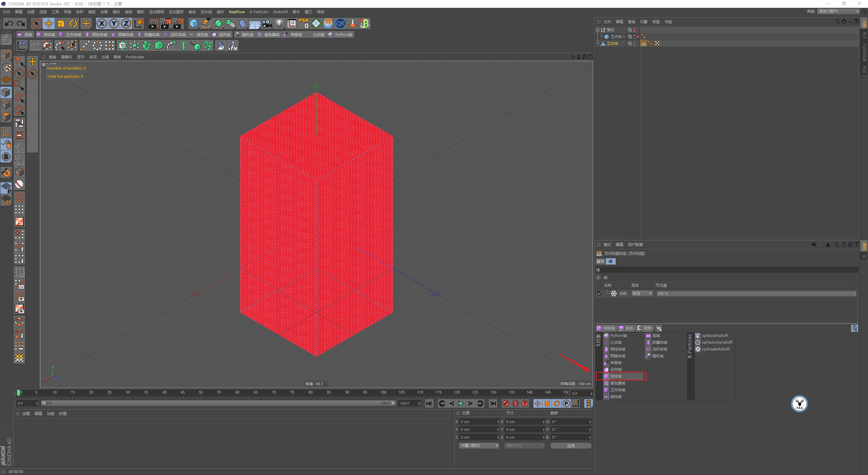Screen dimensions: 868x475
Task: Uncheck the 冻结 field layer checkbox
Action: pyautogui.click(x=599, y=293)
